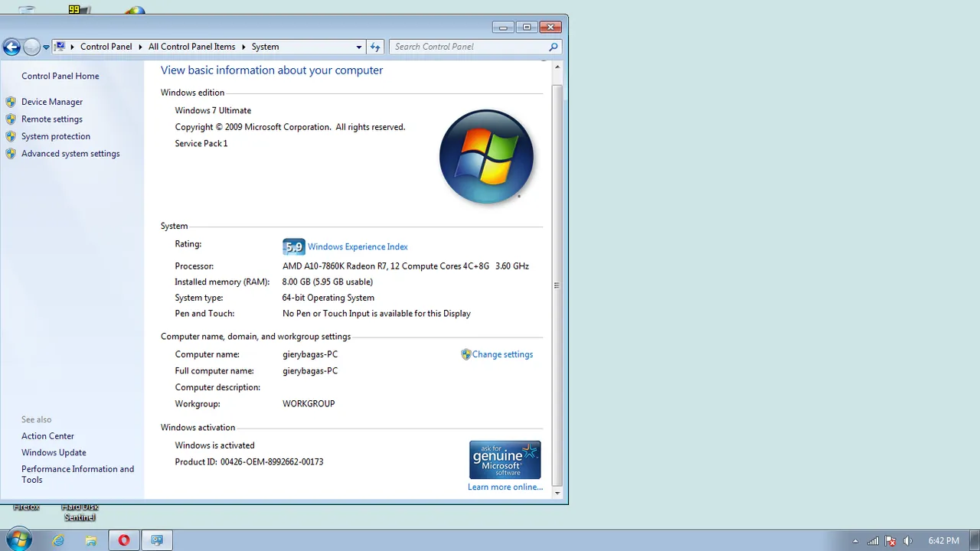Click the magnifier icon in search box

554,47
